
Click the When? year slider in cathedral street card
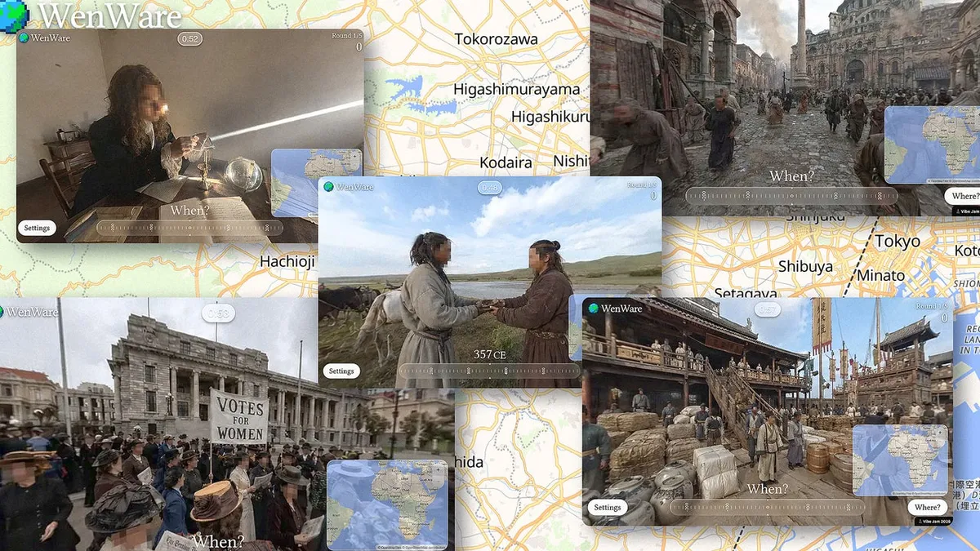point(791,196)
